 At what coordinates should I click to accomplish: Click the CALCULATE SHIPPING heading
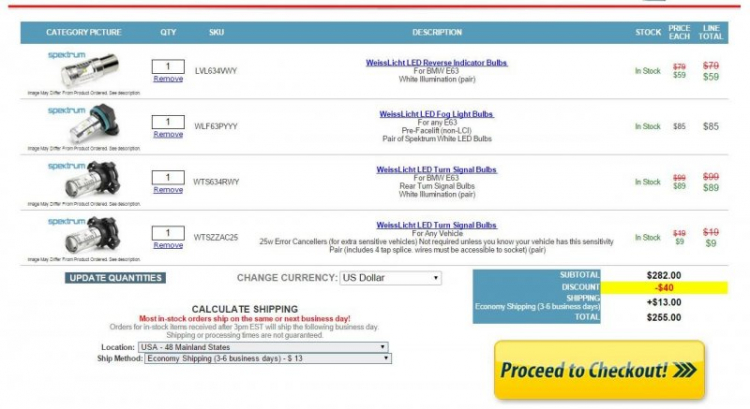[245, 309]
